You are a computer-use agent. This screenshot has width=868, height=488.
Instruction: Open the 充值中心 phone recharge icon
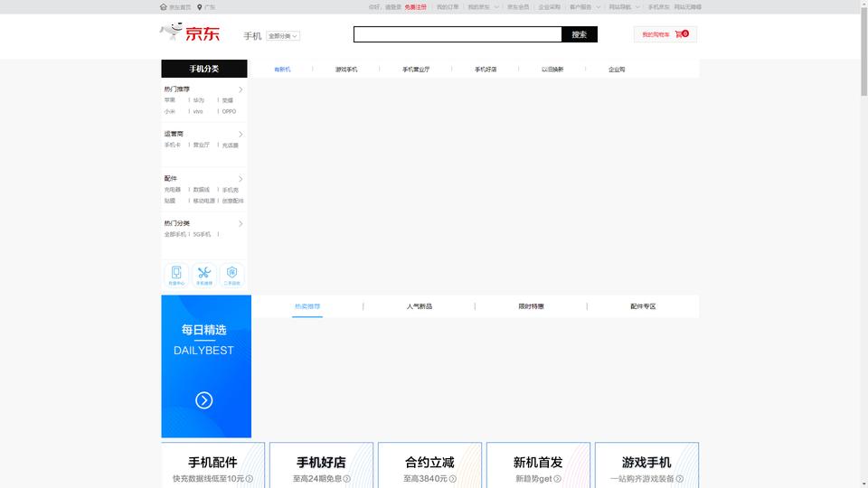pos(176,275)
